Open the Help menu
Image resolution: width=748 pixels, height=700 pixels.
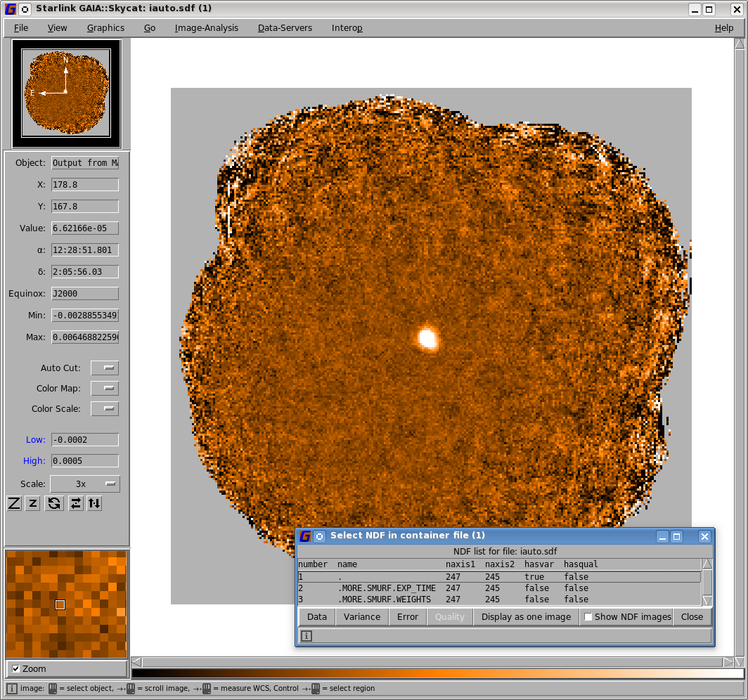(x=723, y=28)
